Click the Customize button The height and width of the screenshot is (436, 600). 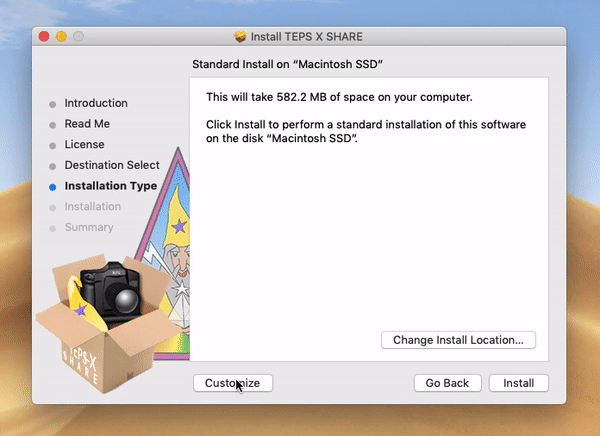coord(233,383)
